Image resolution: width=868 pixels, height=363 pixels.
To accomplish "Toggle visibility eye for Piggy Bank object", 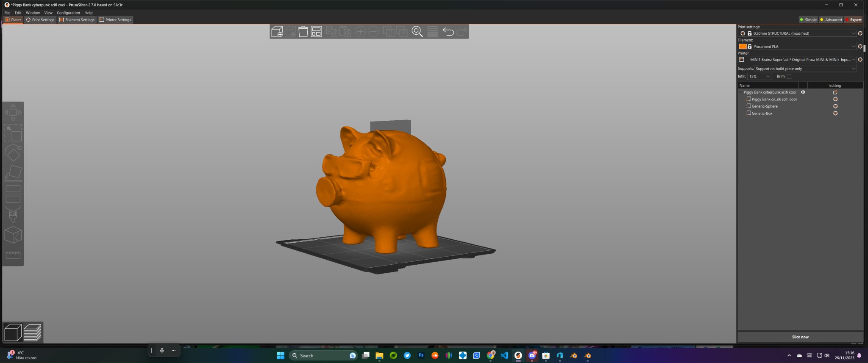I will click(803, 92).
